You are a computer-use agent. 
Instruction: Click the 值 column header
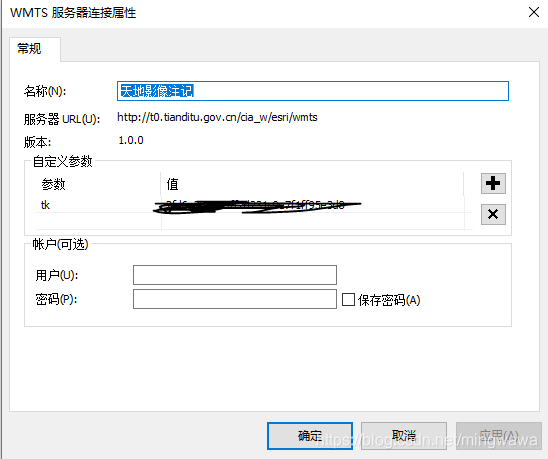click(312, 184)
